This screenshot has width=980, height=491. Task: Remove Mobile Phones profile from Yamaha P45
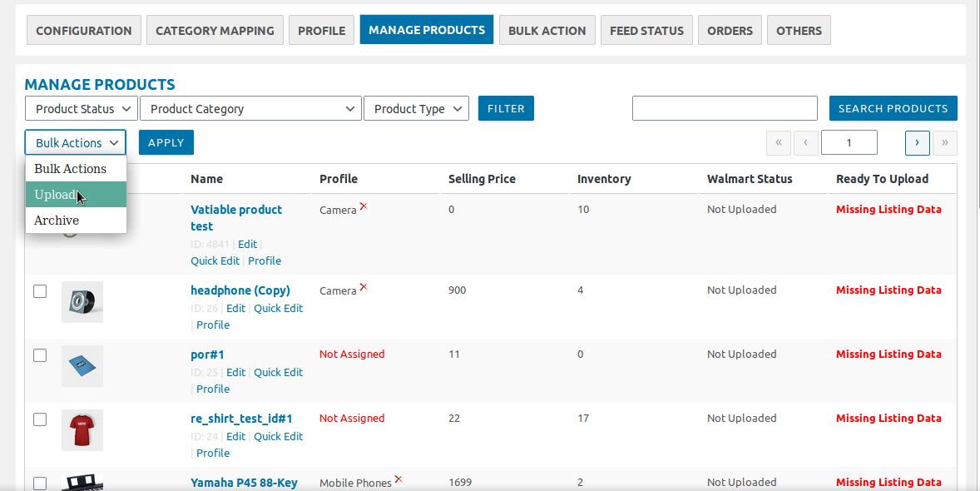tap(398, 478)
